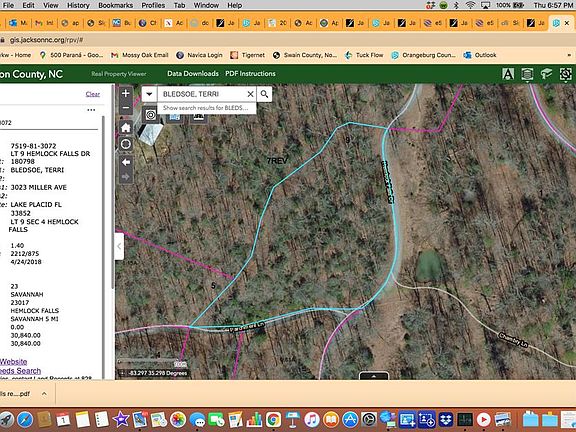
Task: Go back to previous map extent
Action: 126,162
